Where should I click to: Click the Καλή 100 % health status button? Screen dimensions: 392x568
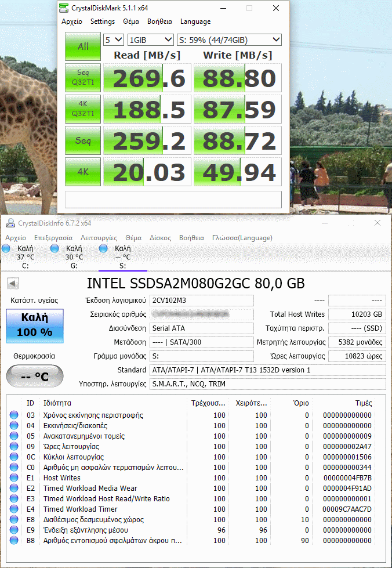(35, 325)
